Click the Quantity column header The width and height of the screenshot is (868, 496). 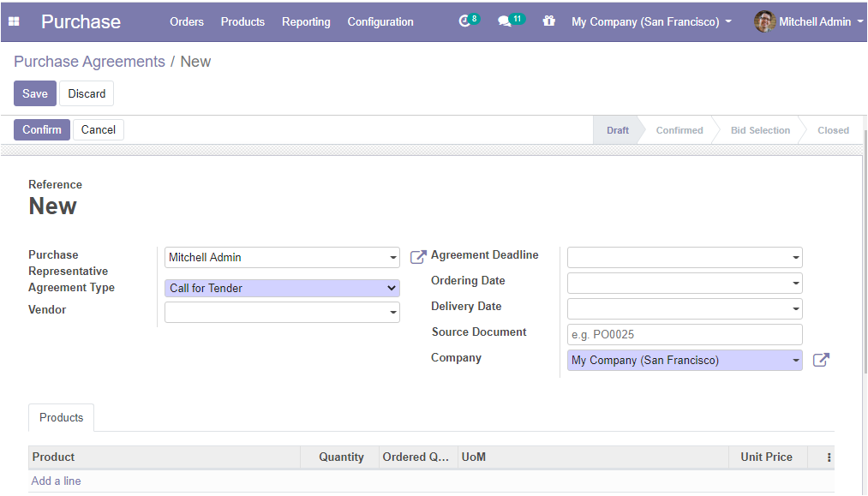pos(341,457)
